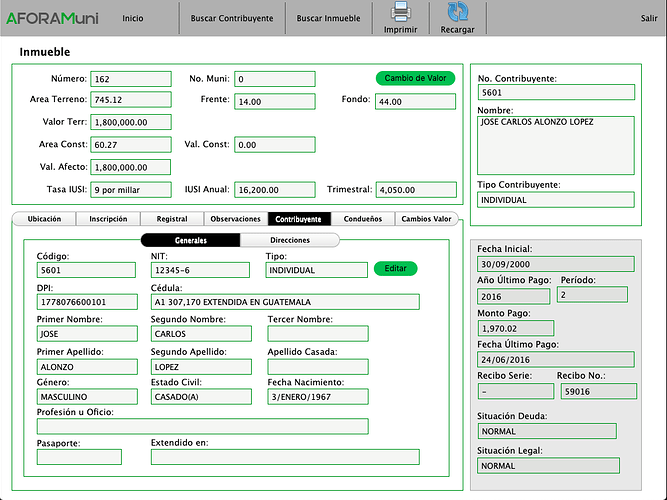Image resolution: width=667 pixels, height=500 pixels.
Task: Switch to the Cambios Valor tab
Action: click(x=427, y=219)
